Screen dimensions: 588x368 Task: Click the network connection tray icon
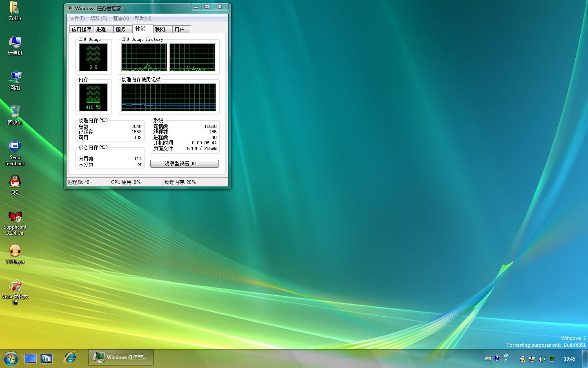[x=532, y=359]
